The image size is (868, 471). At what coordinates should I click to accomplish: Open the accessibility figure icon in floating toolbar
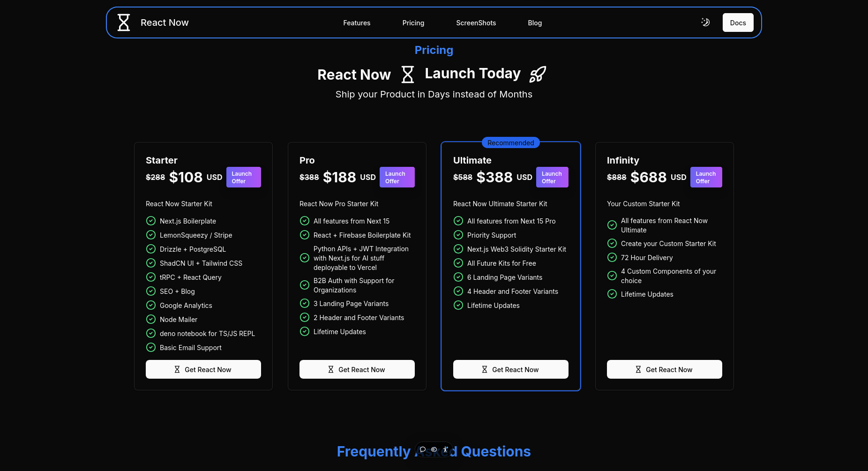(445, 449)
